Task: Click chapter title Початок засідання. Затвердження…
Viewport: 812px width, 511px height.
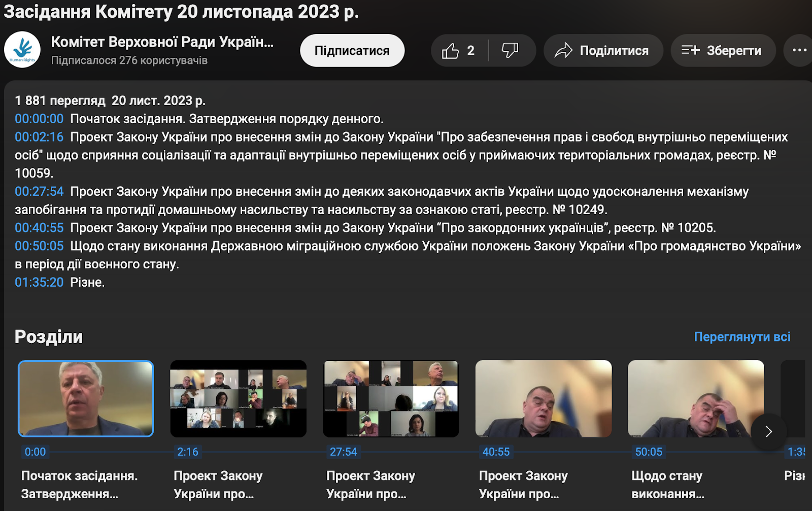Action: [80, 485]
